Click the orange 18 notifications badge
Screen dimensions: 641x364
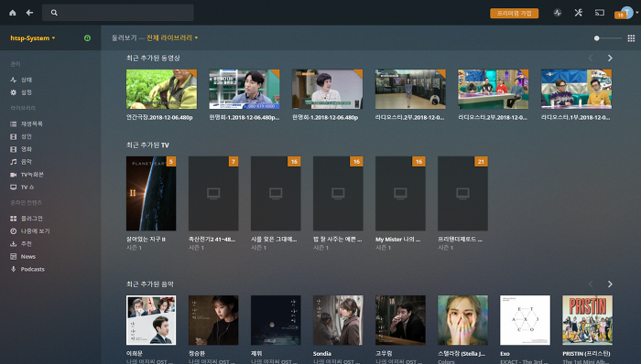click(620, 16)
